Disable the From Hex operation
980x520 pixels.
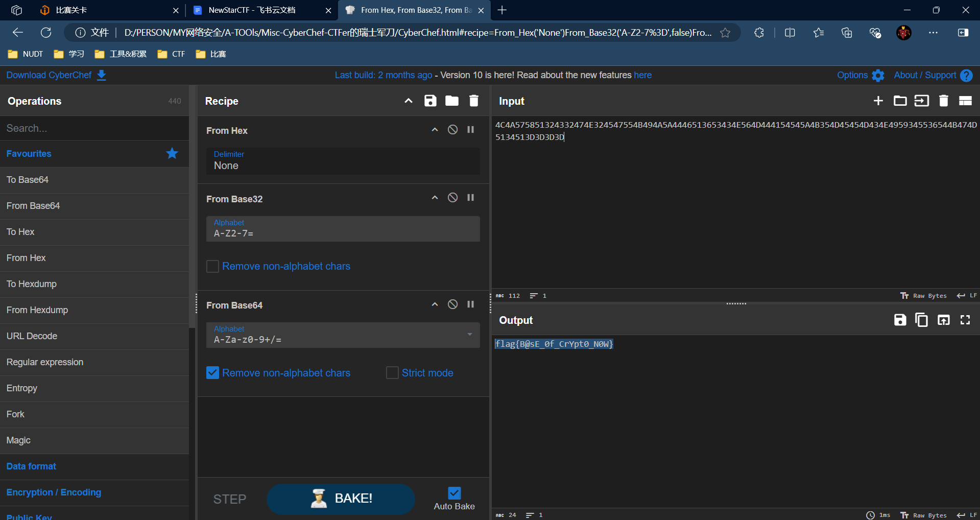452,130
